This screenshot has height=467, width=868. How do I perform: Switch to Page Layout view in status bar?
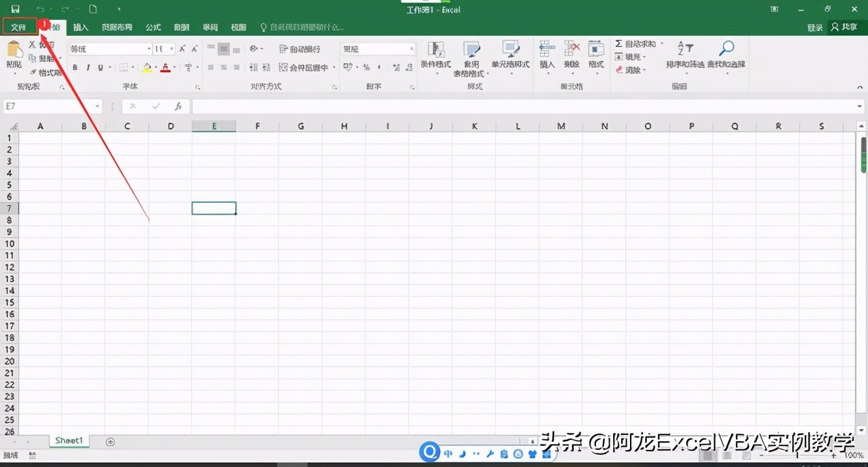(x=728, y=456)
